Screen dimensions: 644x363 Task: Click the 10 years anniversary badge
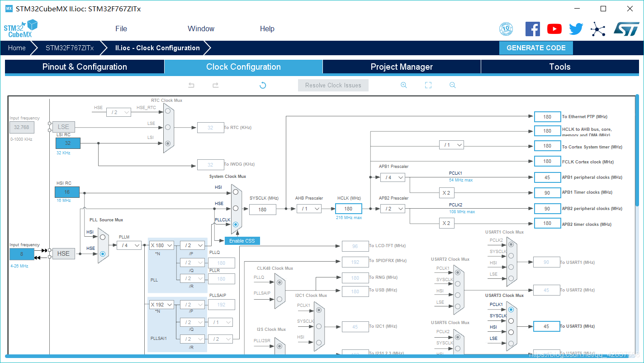(506, 29)
